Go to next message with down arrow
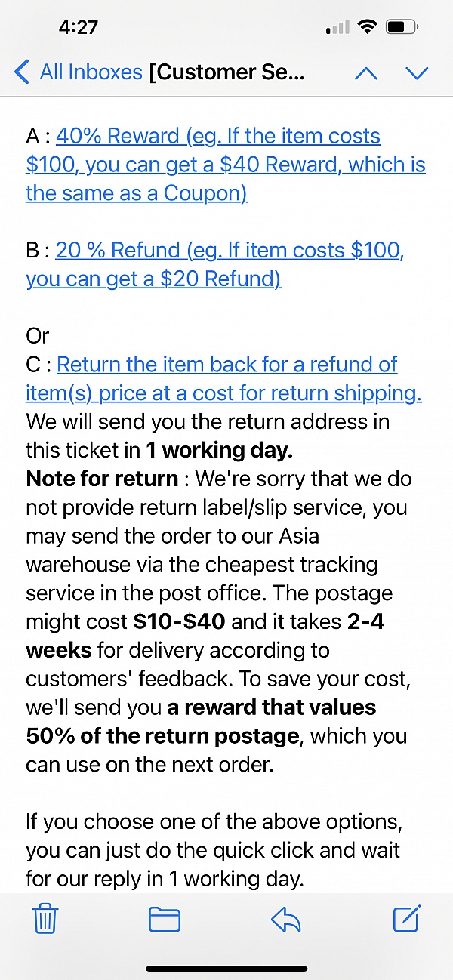The height and width of the screenshot is (980, 453). tap(417, 73)
